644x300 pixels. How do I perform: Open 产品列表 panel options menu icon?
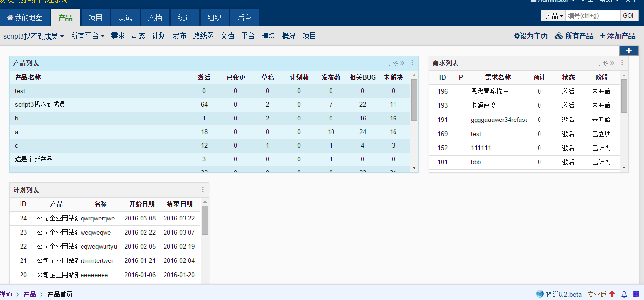tap(412, 63)
